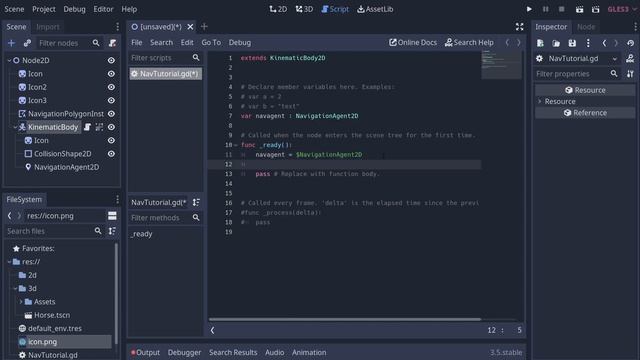Go to previous object in Inspector history
Image resolution: width=640 pixels, height=360 pixels.
tap(604, 43)
